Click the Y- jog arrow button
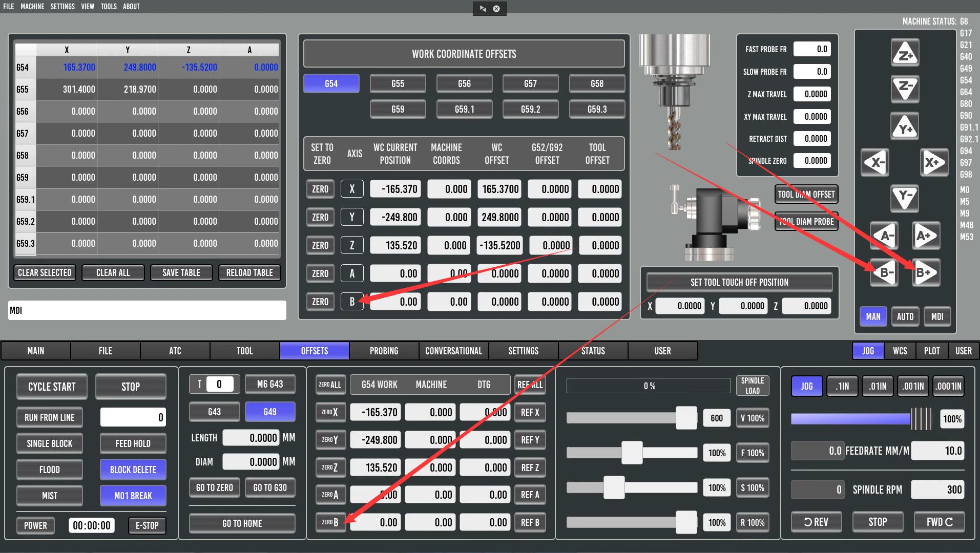Image resolution: width=980 pixels, height=553 pixels. click(x=905, y=198)
